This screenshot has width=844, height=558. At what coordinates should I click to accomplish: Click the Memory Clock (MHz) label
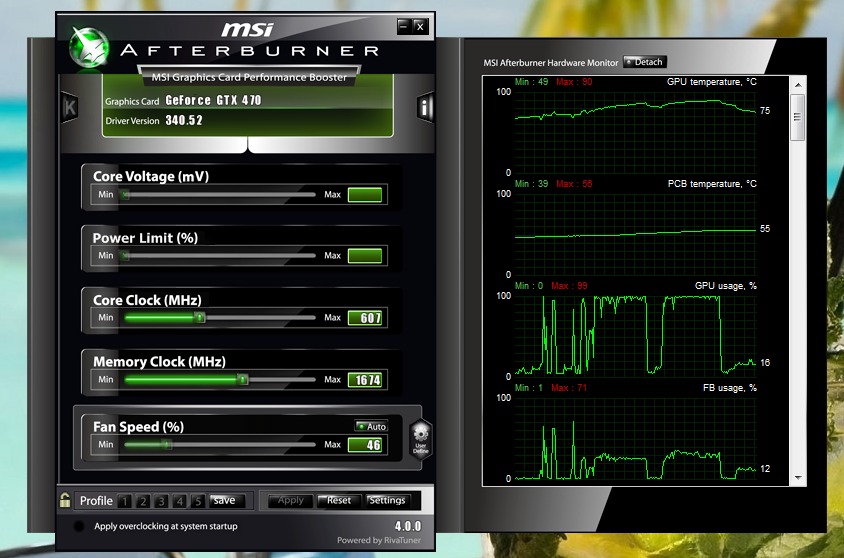click(159, 362)
